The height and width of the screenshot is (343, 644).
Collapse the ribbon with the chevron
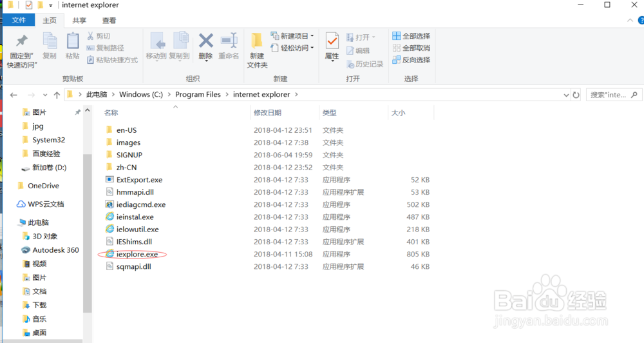click(x=630, y=20)
